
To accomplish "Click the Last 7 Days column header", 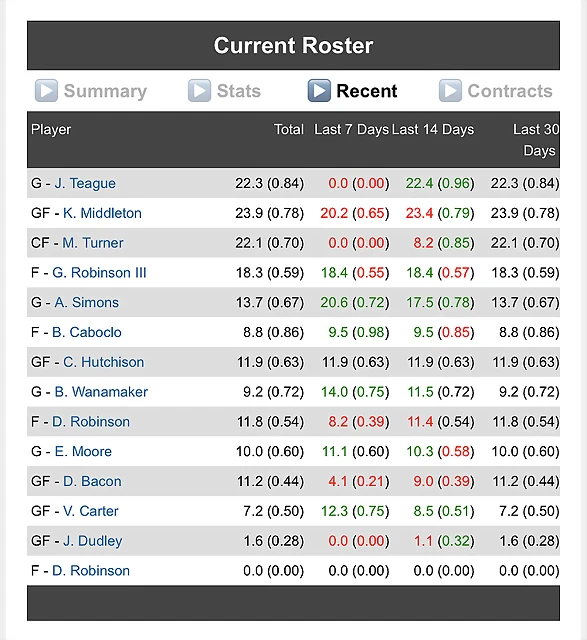I will 351,129.
